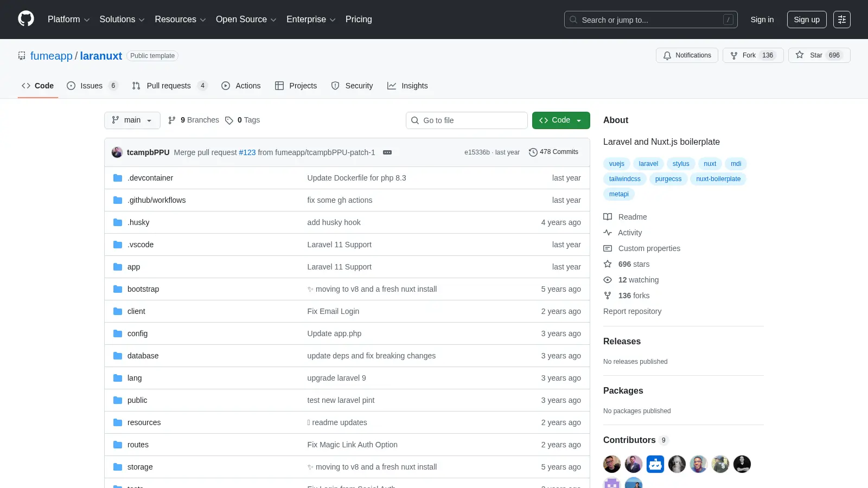Image resolution: width=868 pixels, height=488 pixels.
Task: Select the vuejs topic tag
Action: tap(617, 164)
